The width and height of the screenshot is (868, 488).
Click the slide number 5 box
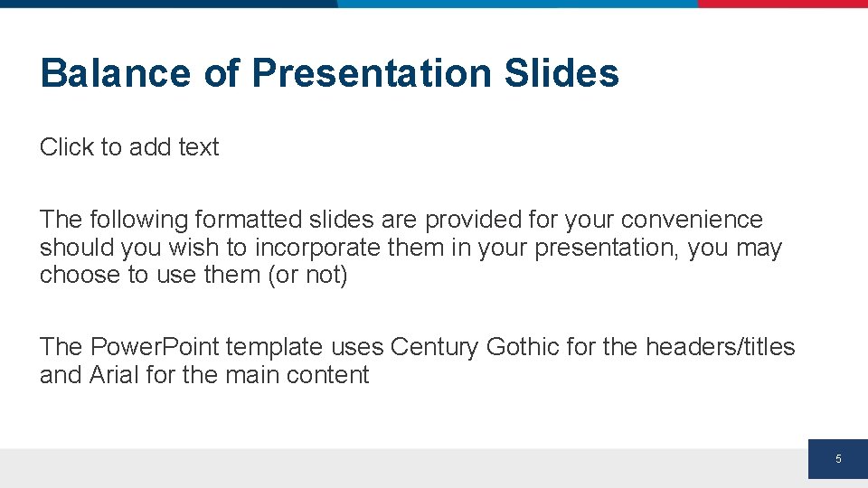838,459
